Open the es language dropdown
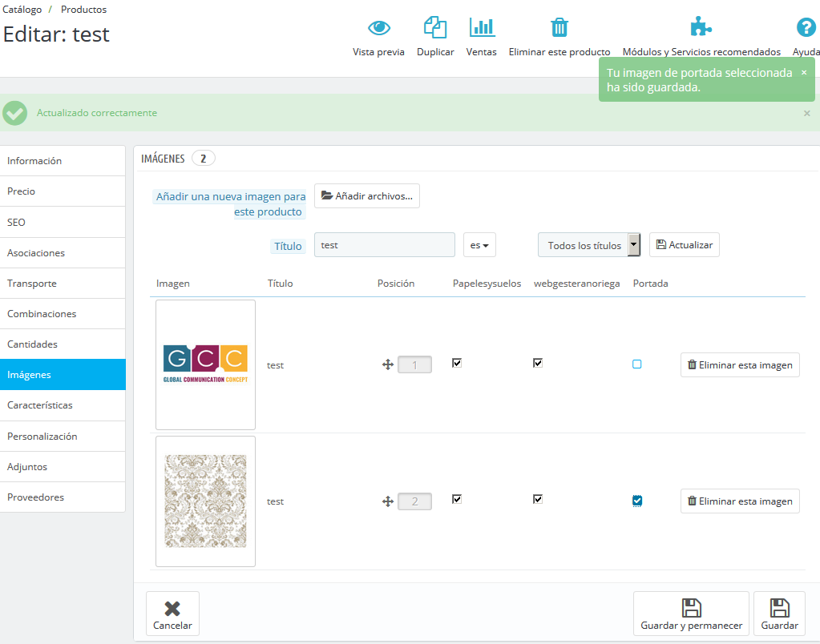This screenshot has width=820, height=644. click(479, 244)
